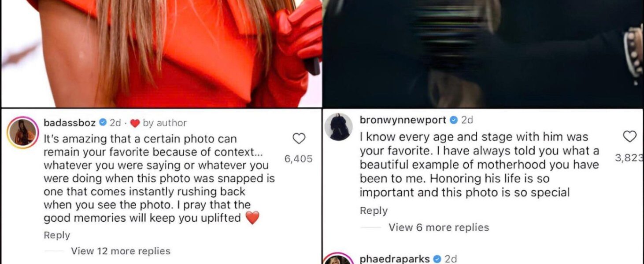Viewport: 644px width, 264px height.
Task: Open phaedraparks' profile avatar
Action: pyautogui.click(x=338, y=259)
